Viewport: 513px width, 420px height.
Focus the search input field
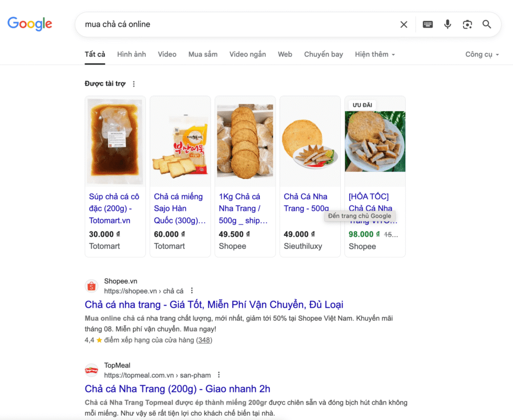tap(236, 24)
